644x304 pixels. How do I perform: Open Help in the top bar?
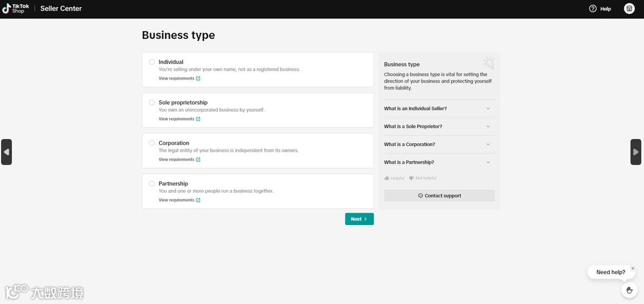click(600, 9)
